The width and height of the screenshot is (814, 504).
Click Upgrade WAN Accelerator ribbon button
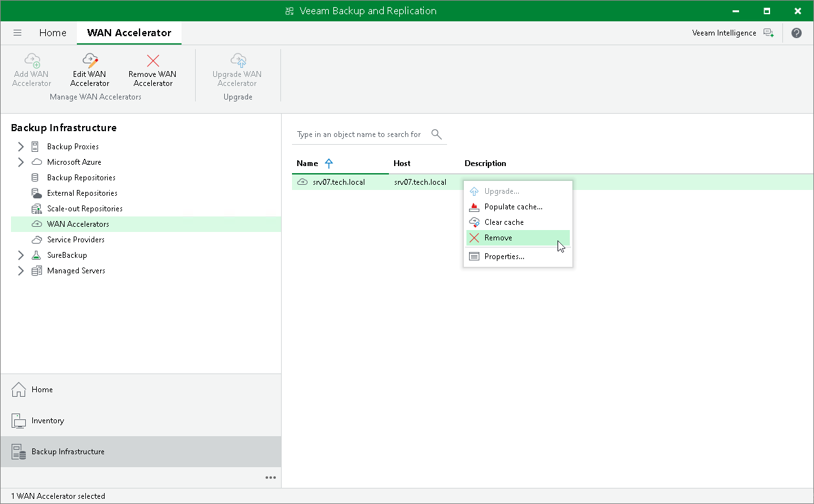point(237,70)
